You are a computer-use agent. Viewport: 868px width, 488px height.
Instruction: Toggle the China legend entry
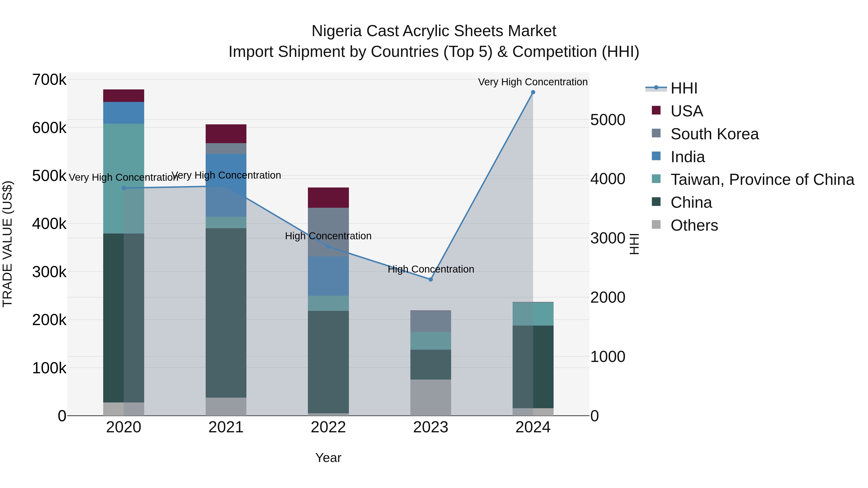(682, 202)
